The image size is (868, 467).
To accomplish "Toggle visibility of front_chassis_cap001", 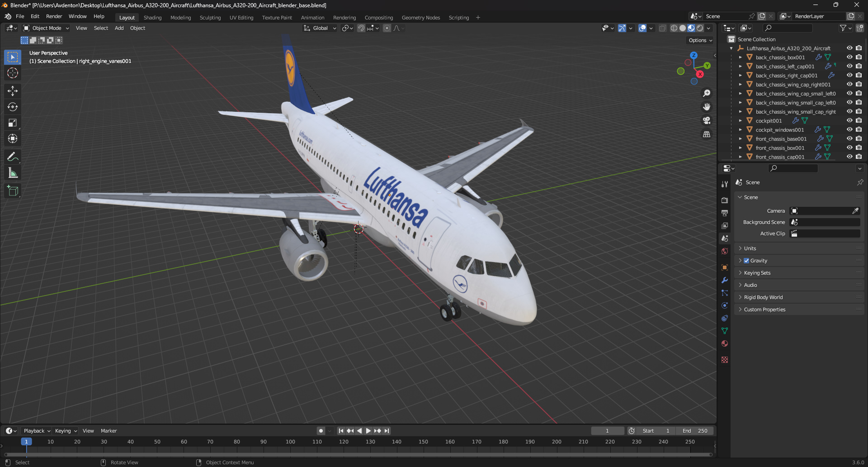I will [849, 157].
